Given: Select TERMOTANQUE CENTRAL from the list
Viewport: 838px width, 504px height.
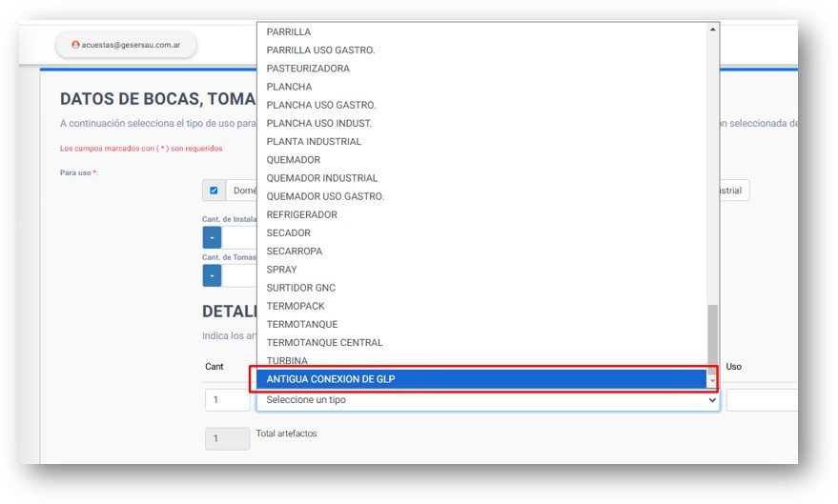Looking at the screenshot, I should 324,343.
